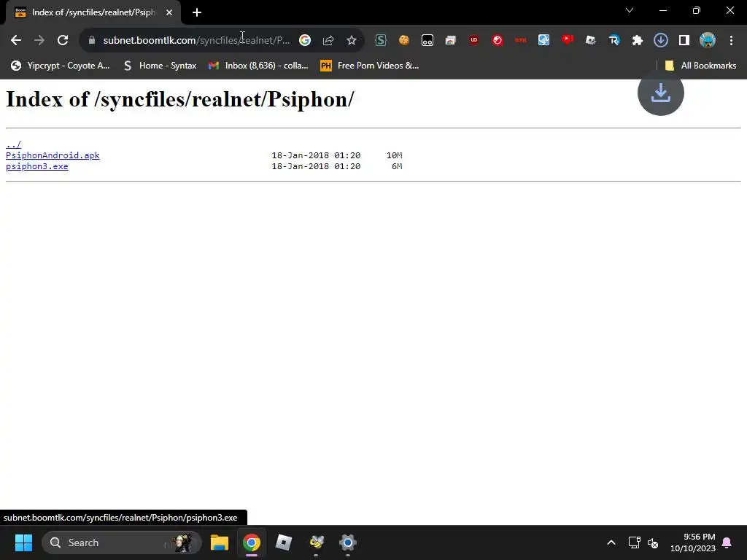Open the Extensions puzzle piece menu
The height and width of the screenshot is (560, 747).
coord(638,41)
